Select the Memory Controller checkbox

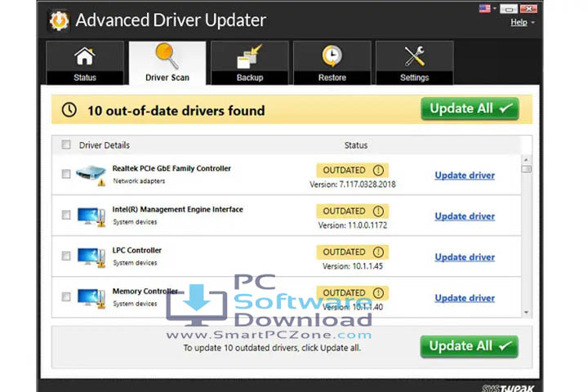pyautogui.click(x=66, y=296)
